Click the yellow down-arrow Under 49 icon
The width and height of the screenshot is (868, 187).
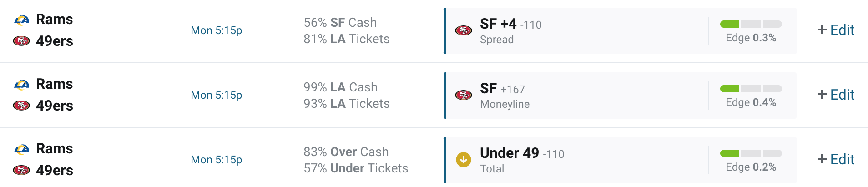464,160
